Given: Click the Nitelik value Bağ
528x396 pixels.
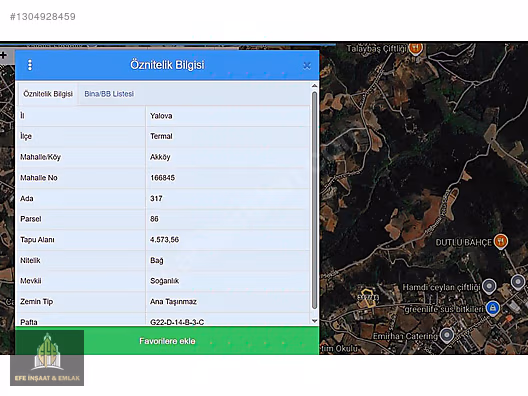Looking at the screenshot, I should [228, 260].
